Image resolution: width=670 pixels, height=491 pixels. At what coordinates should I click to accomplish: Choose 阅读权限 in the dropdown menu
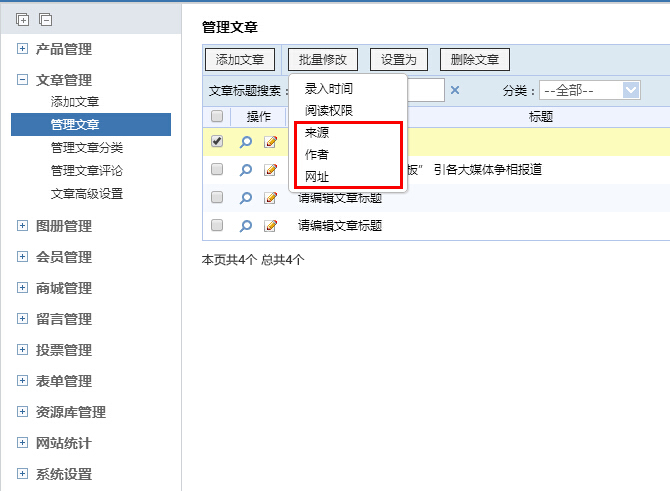tap(329, 111)
